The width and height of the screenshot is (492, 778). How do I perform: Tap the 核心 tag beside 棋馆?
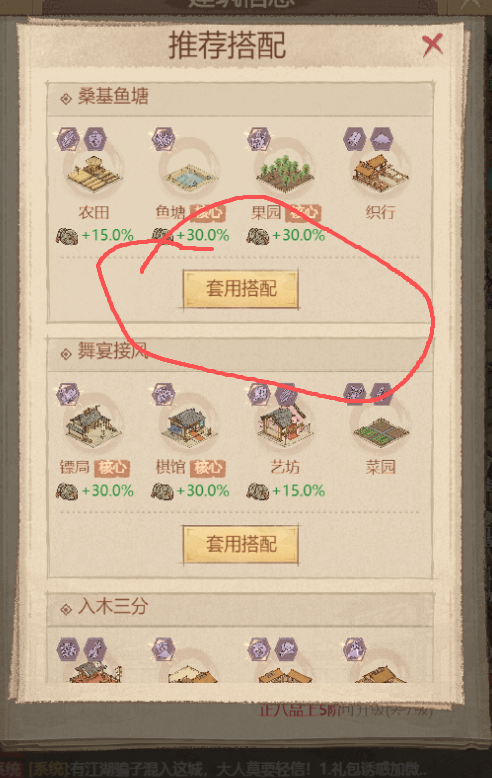coord(207,467)
